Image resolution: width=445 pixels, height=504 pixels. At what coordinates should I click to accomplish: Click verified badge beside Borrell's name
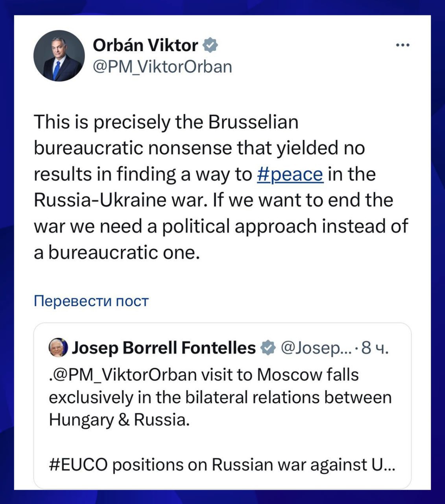tap(268, 348)
